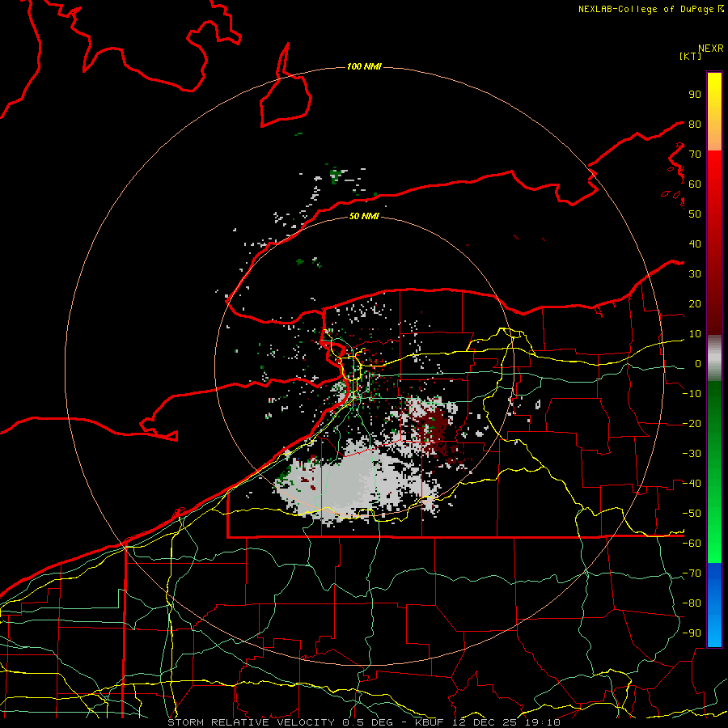
Task: Click the -20 value on the velocity scale
Action: pos(692,423)
